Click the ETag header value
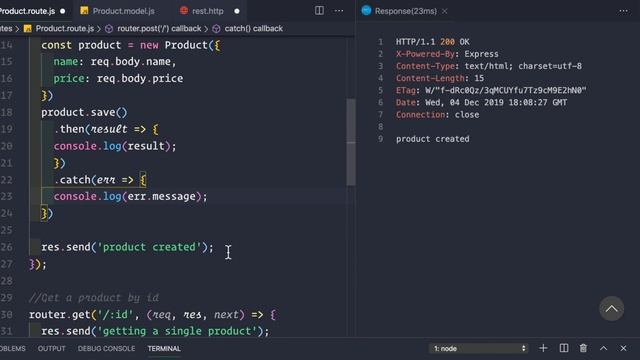Screen dimensions: 640x360 pyautogui.click(x=506, y=90)
